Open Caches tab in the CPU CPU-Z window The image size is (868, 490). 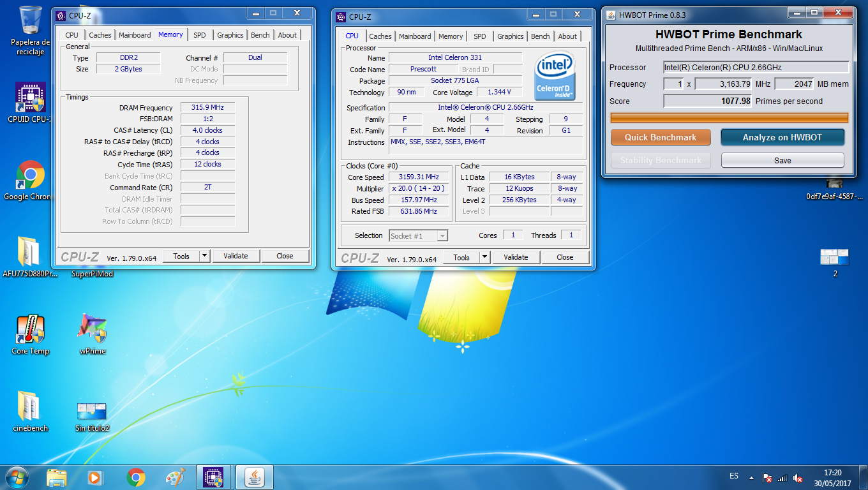[x=380, y=36]
